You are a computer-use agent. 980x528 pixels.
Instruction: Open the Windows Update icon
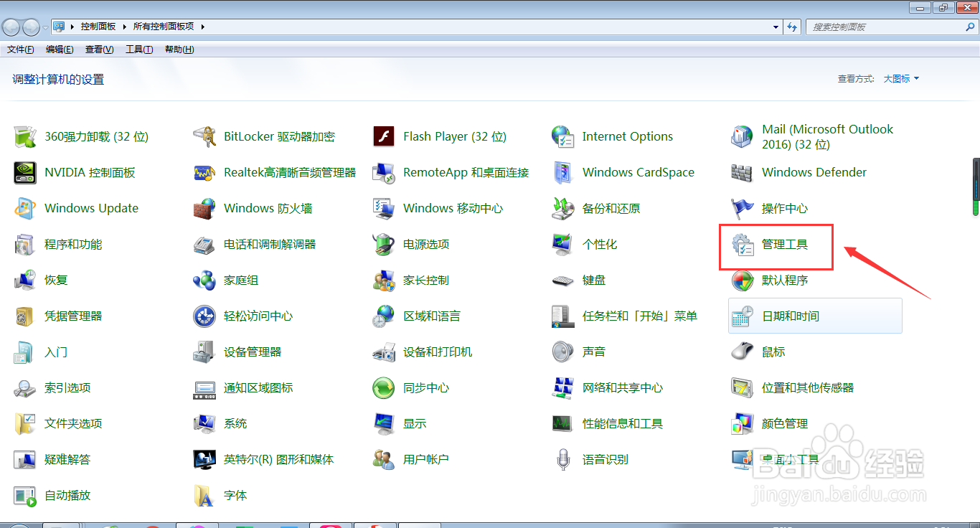tap(25, 208)
